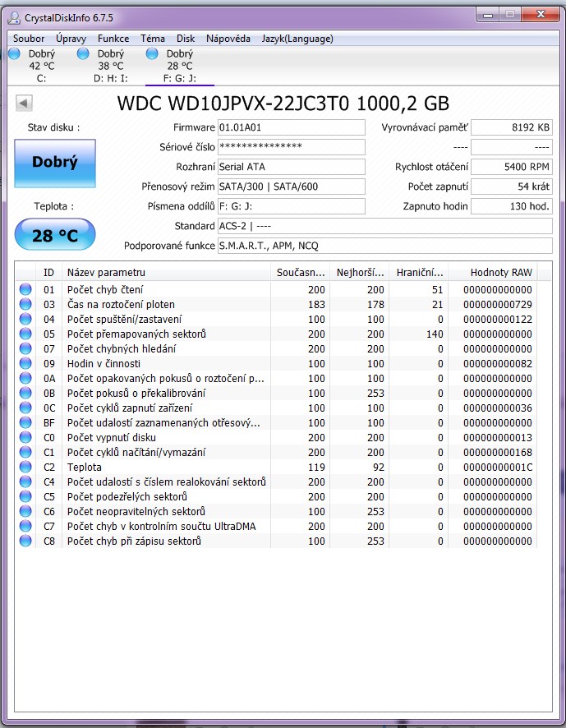Click the ID column header
The height and width of the screenshot is (728, 566).
tap(48, 273)
